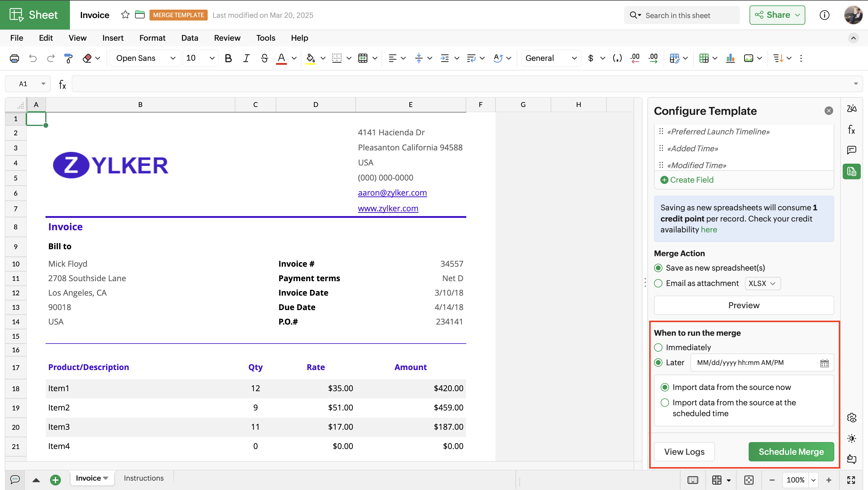Viewport: 868px width, 490px height.
Task: Toggle strikethrough formatting
Action: [264, 58]
